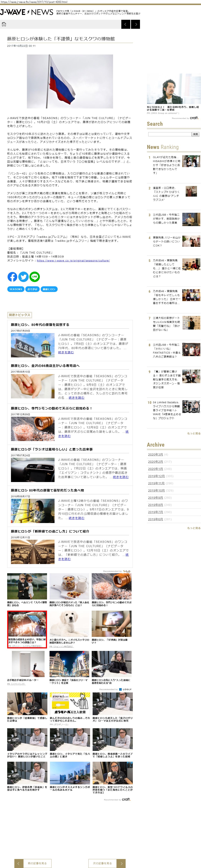Click もっと見る under Archive
The width and height of the screenshot is (201, 868).
[x=194, y=528]
